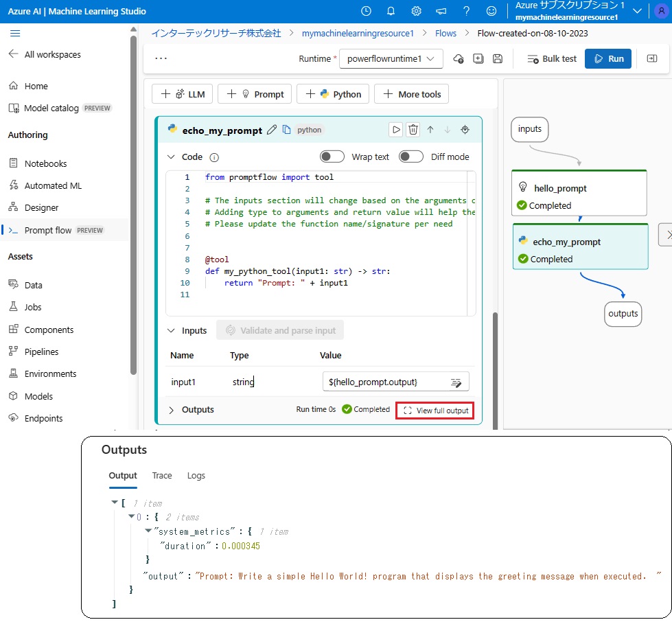The width and height of the screenshot is (672, 633).
Task: Collapse the Code section
Action: pyautogui.click(x=171, y=157)
